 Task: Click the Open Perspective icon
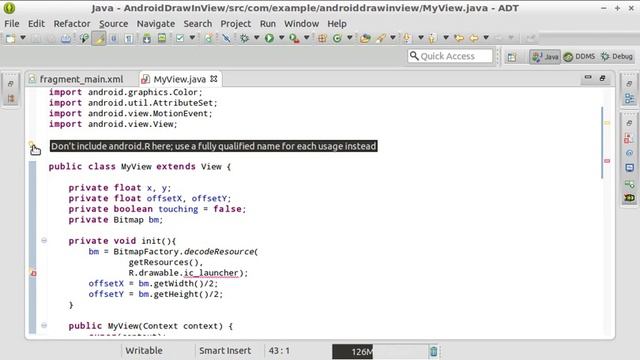512,57
